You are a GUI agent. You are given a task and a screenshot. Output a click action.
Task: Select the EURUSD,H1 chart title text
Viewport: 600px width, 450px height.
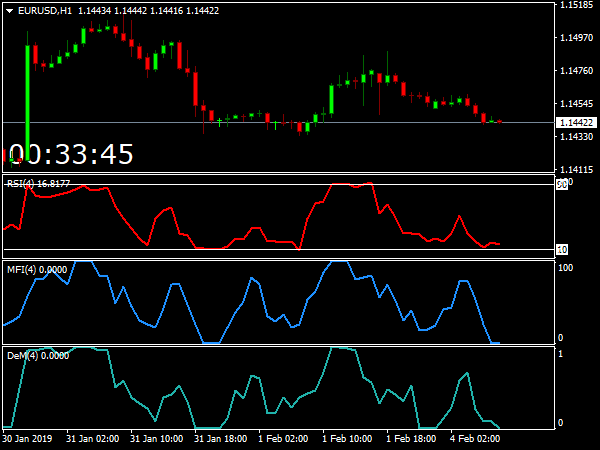pyautogui.click(x=45, y=11)
